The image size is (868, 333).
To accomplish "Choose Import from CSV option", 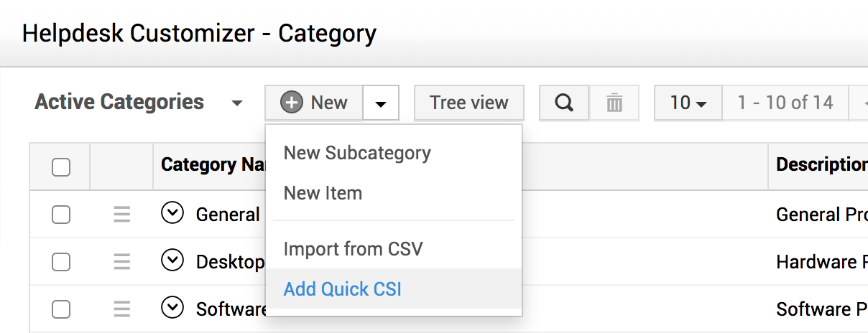I will pos(353,249).
